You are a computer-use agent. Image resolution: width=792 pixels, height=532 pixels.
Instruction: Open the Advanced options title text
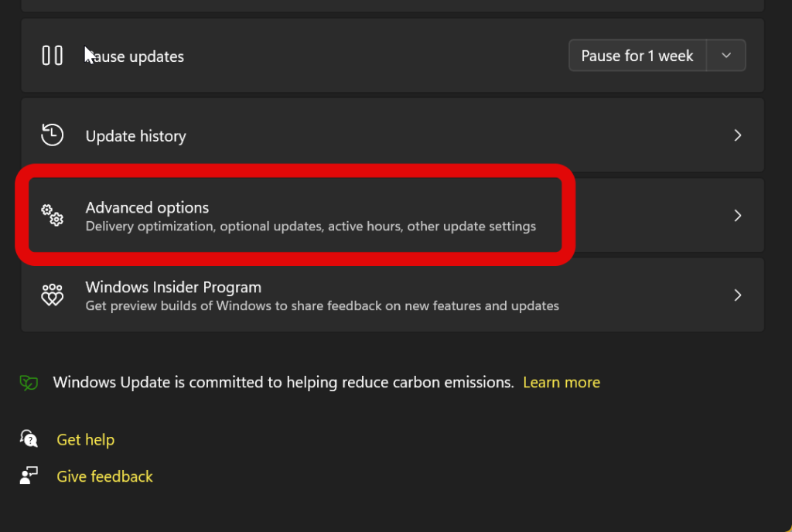(x=147, y=207)
